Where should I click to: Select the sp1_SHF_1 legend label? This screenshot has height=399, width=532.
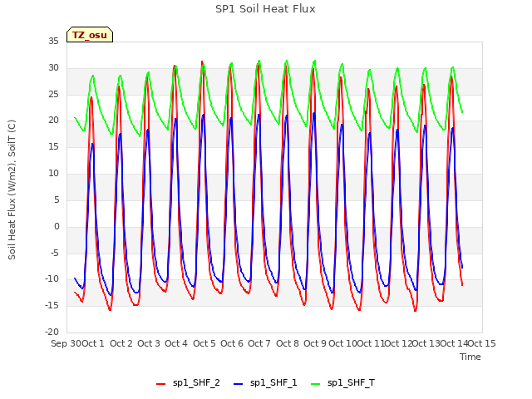coord(273,383)
